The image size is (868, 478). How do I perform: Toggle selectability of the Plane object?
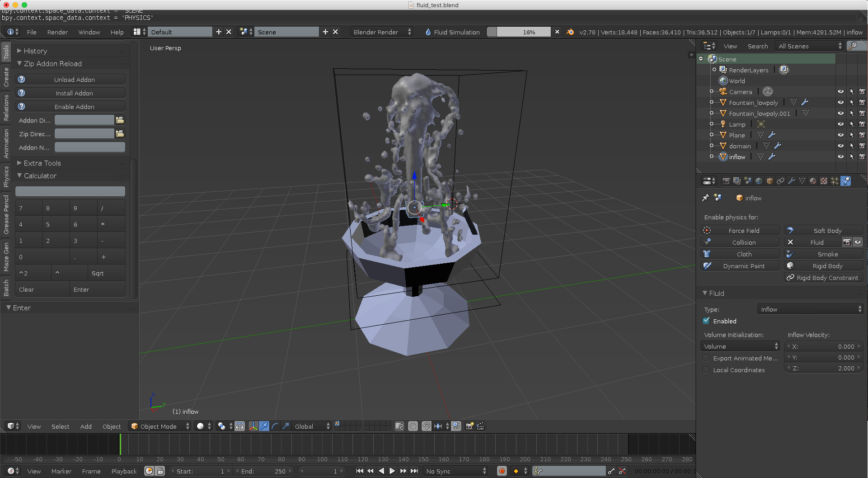[852, 135]
